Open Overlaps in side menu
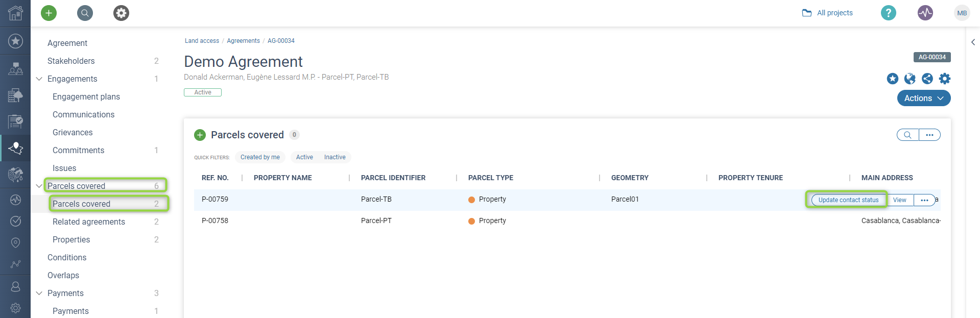The width and height of the screenshot is (980, 318). click(63, 275)
